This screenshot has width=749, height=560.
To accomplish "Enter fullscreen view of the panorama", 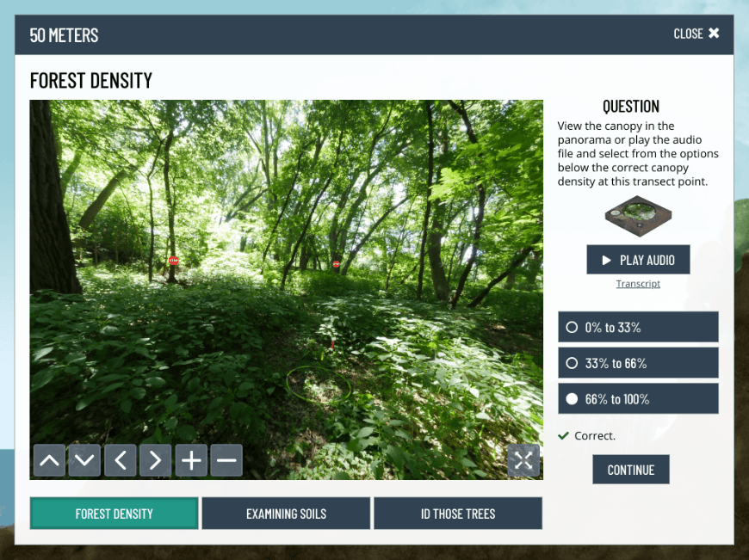I will 523,460.
